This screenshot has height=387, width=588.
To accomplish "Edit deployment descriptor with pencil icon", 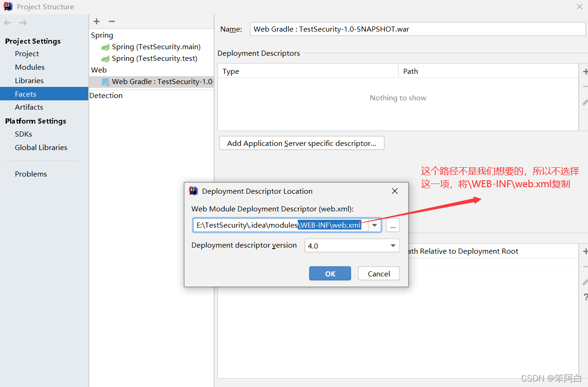I will [585, 102].
